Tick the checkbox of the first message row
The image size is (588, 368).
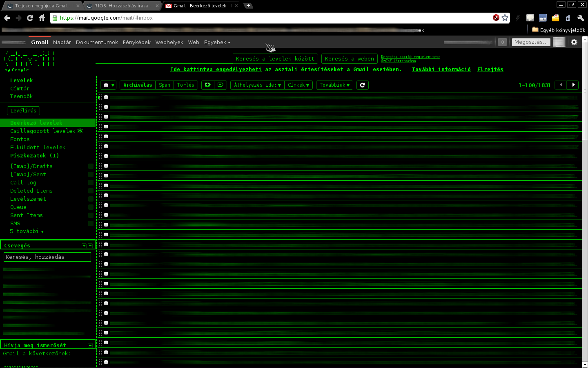click(x=106, y=97)
